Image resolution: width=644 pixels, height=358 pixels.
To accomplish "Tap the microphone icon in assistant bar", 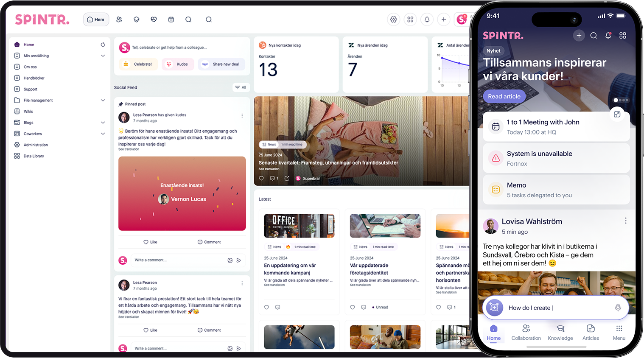I will pyautogui.click(x=618, y=308).
